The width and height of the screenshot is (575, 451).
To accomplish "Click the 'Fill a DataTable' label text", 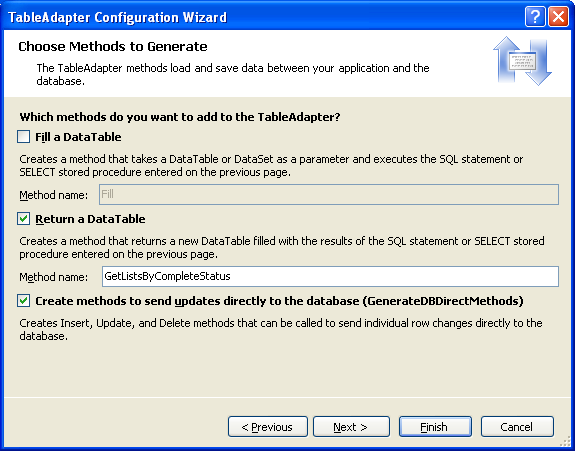I will [x=78, y=137].
